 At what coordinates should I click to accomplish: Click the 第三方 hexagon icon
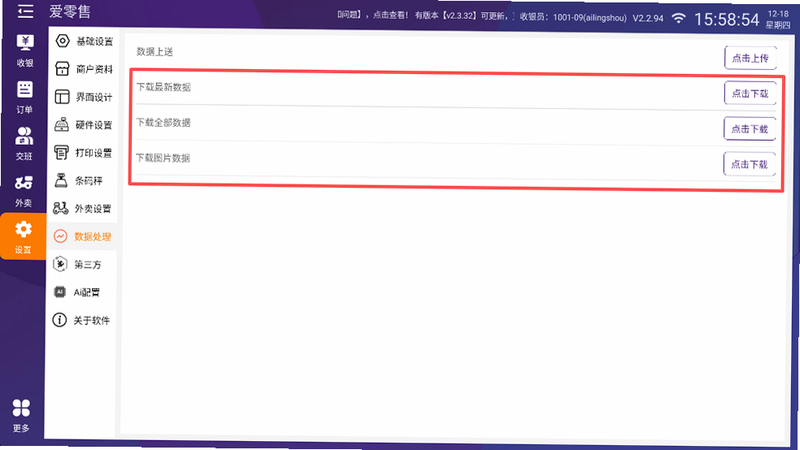tap(60, 264)
